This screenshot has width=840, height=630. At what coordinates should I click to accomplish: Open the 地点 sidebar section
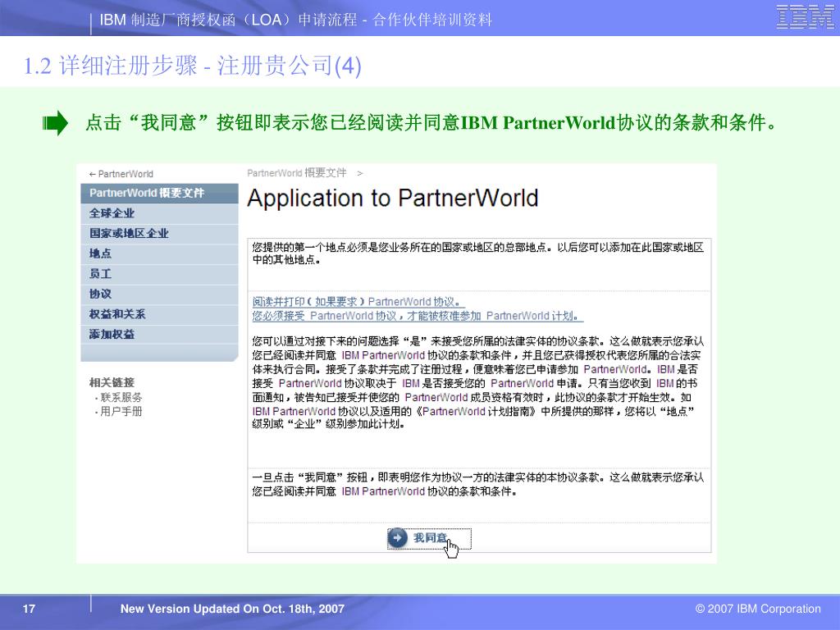(101, 253)
